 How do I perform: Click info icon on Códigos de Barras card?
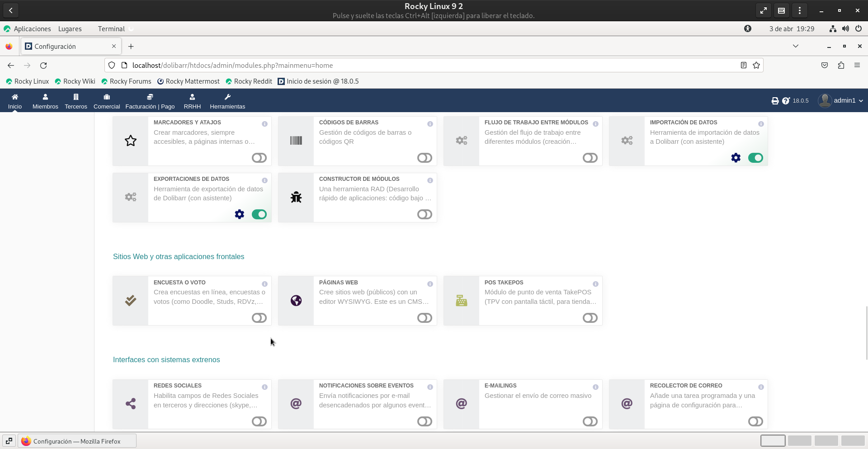click(x=430, y=124)
